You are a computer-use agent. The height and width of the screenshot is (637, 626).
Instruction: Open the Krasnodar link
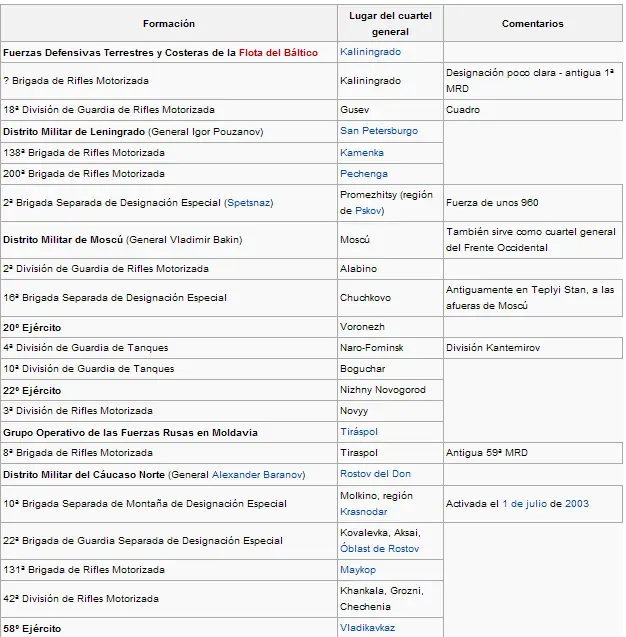click(364, 512)
